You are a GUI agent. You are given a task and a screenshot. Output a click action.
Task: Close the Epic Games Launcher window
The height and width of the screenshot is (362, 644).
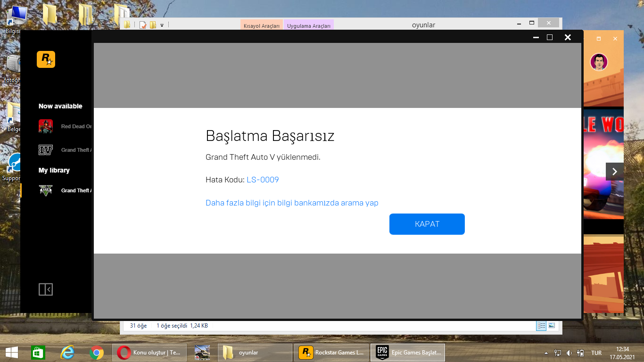point(568,37)
